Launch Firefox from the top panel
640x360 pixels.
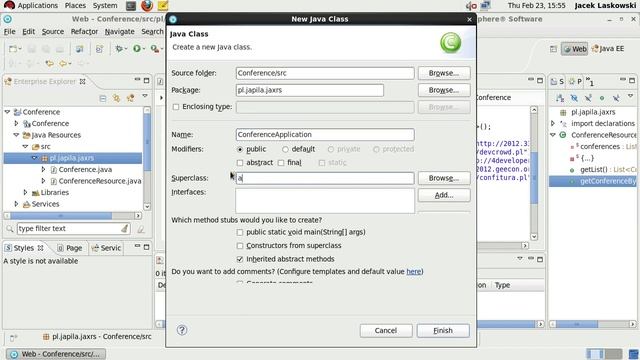pyautogui.click(x=147, y=6)
